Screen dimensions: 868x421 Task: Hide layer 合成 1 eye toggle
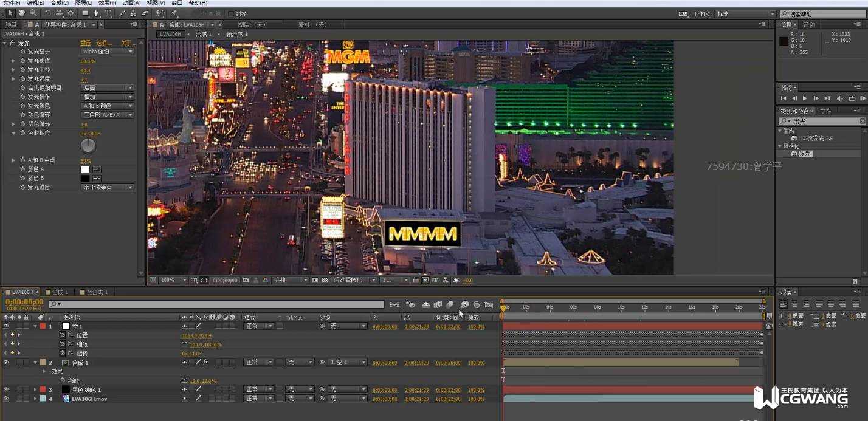point(6,363)
